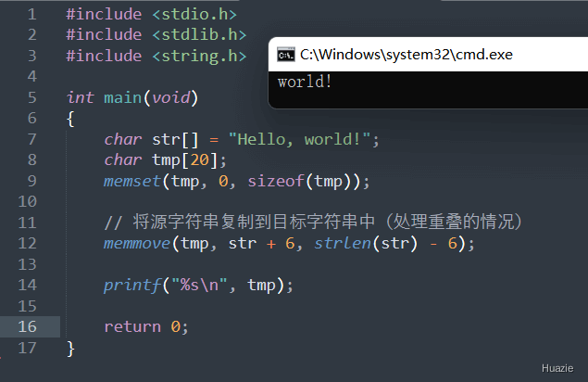This screenshot has height=382, width=588.
Task: Click '#include' directive on line 3
Action: coord(104,56)
